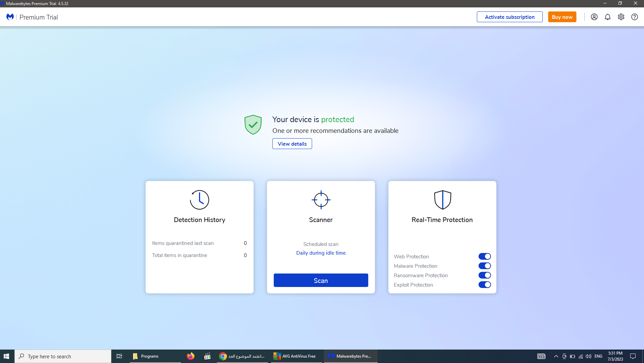Click the taskbar clock showing 5:31 PM
Image resolution: width=644 pixels, height=363 pixels.
(615, 356)
